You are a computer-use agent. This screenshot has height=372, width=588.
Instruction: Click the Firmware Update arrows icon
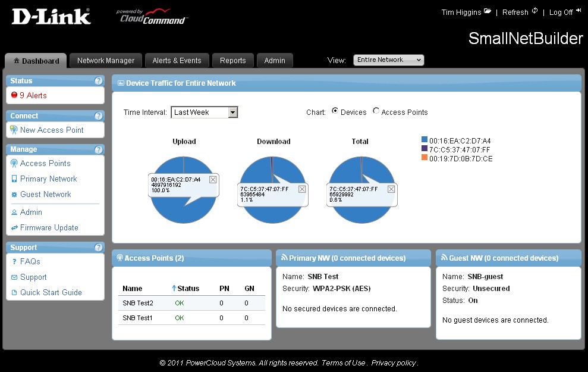tap(14, 228)
